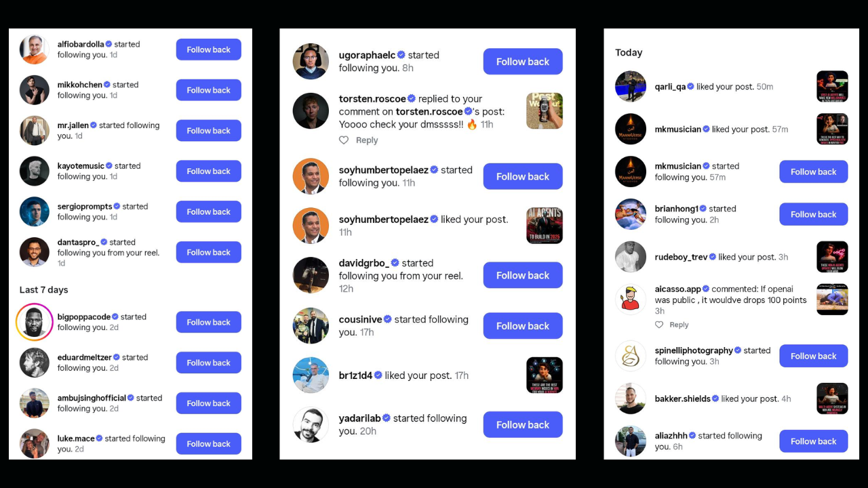
Task: Follow back brianhong1
Action: pyautogui.click(x=814, y=214)
